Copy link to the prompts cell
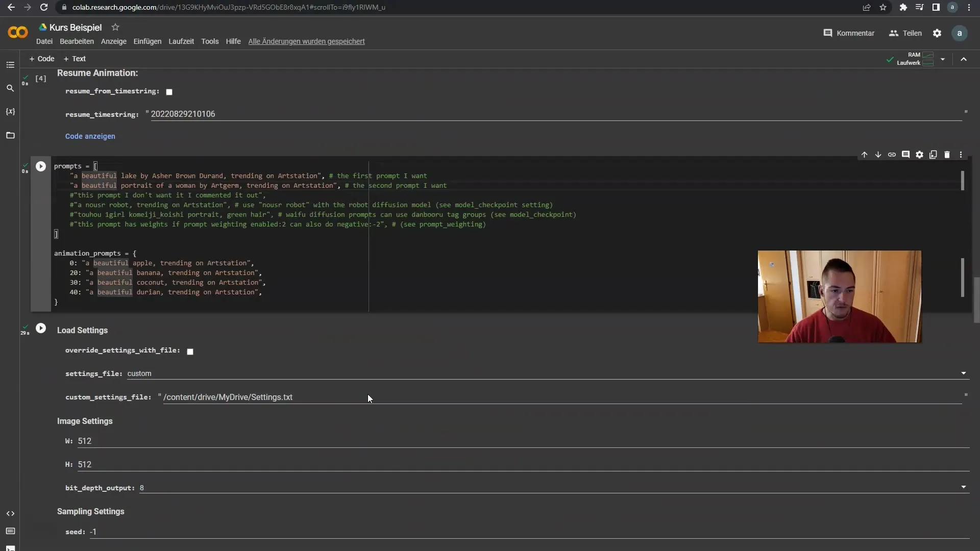This screenshot has height=551, width=980. [892, 155]
